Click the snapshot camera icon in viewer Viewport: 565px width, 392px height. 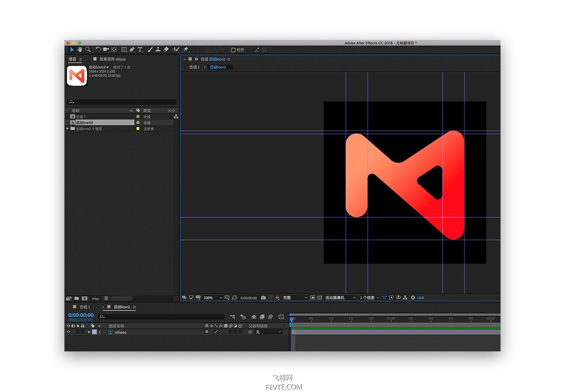coord(264,298)
